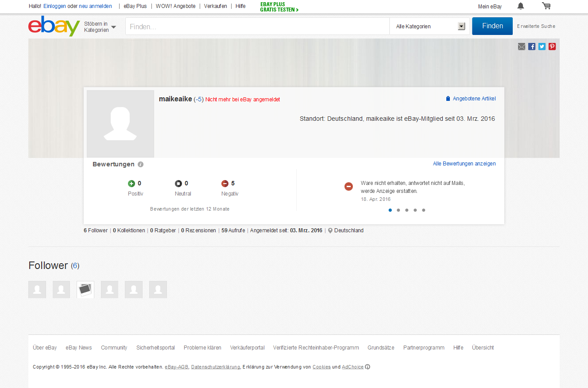588x388 pixels.
Task: Open Erweiterte Suche link
Action: point(536,26)
